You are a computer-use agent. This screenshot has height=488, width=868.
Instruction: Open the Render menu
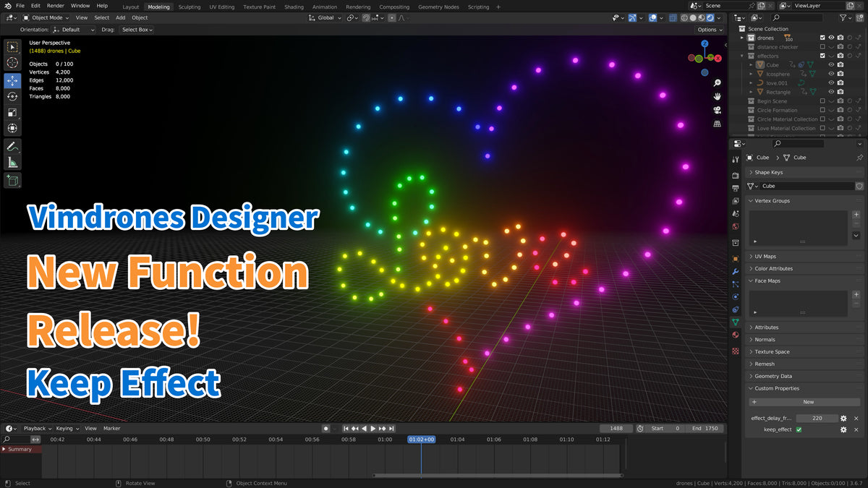pos(56,5)
